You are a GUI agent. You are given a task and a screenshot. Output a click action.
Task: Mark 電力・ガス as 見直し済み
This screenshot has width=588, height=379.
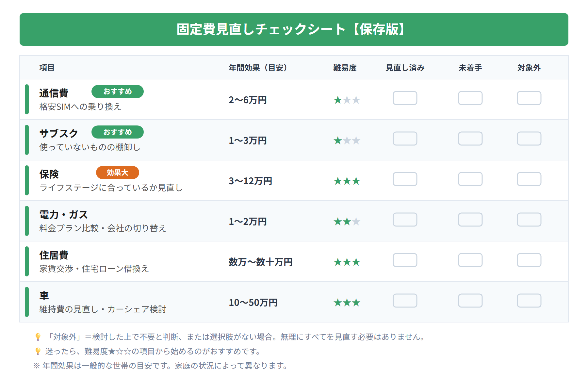pyautogui.click(x=405, y=220)
